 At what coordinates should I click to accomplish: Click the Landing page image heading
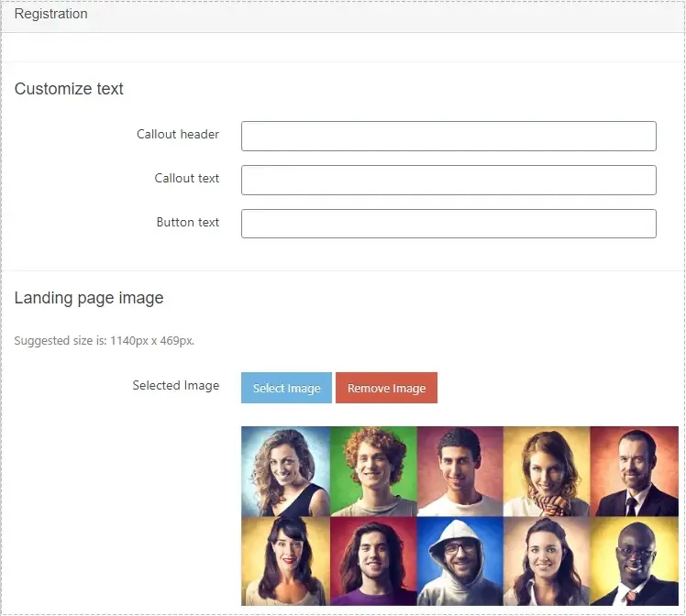[x=89, y=298]
